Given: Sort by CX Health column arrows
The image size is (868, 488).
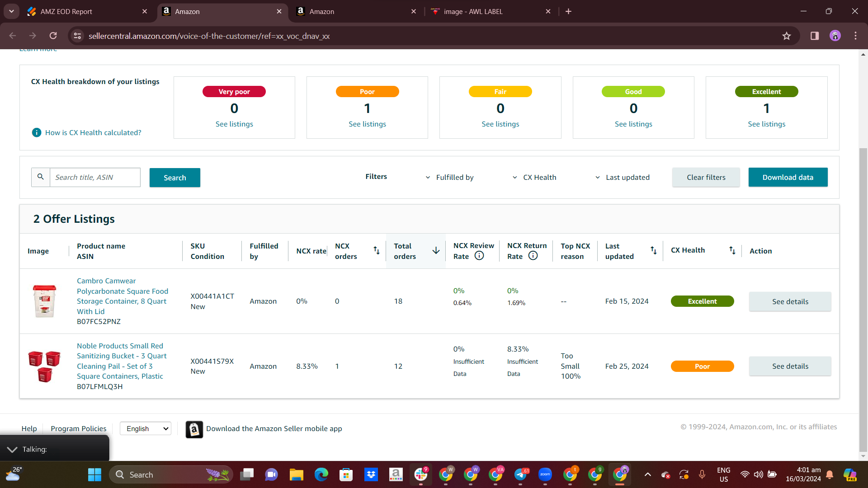Looking at the screenshot, I should tap(732, 250).
